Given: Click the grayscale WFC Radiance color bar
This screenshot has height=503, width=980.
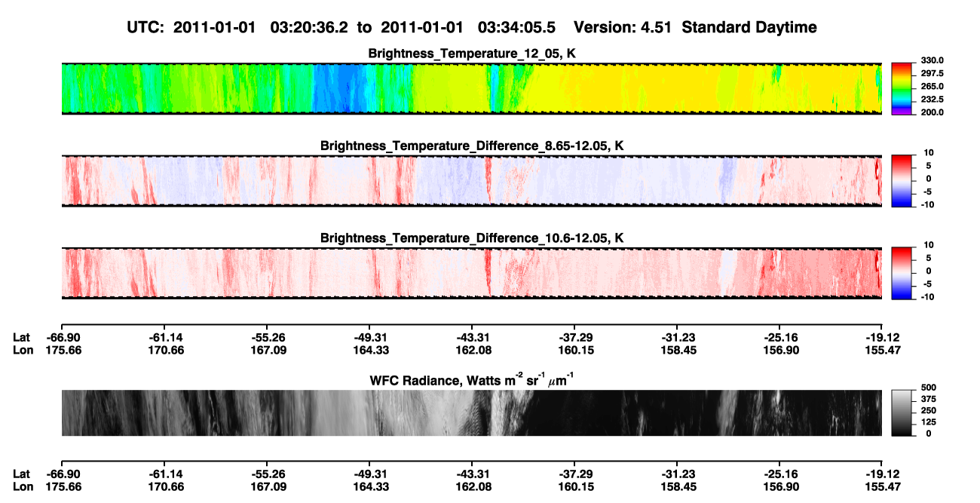Looking at the screenshot, I should pyautogui.click(x=902, y=413).
